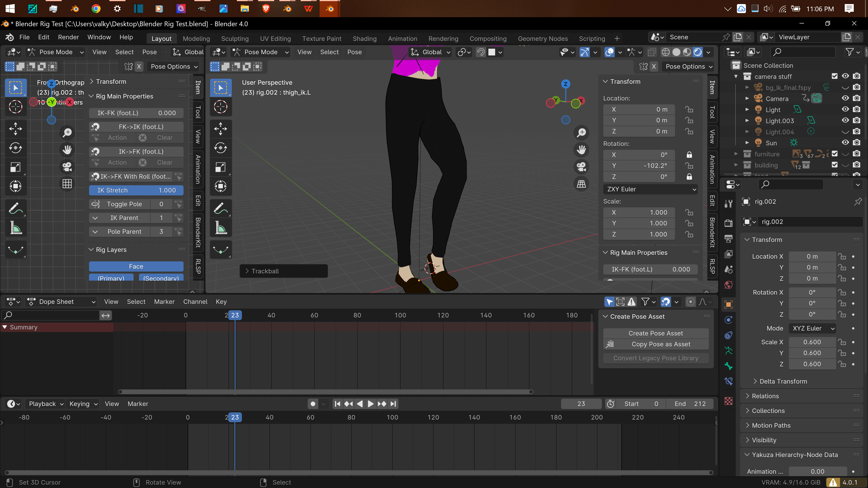Open the XYZ Euler mode dropdown

[812, 328]
